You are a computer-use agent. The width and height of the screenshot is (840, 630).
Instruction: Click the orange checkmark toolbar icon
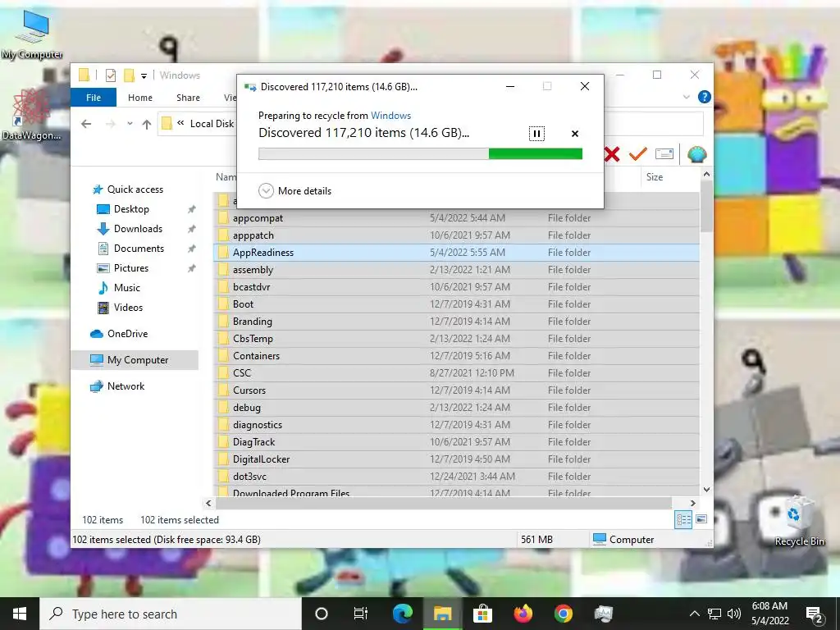coord(637,154)
